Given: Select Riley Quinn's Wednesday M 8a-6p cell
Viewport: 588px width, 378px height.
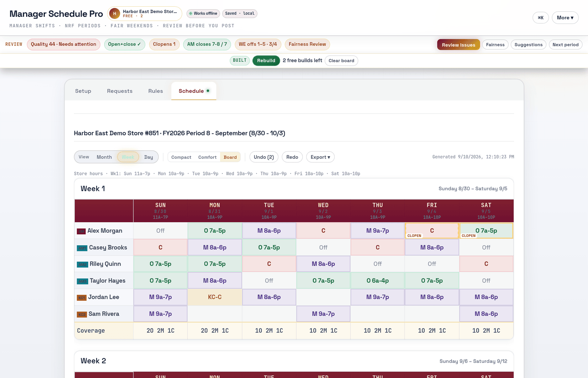Looking at the screenshot, I should [x=323, y=264].
